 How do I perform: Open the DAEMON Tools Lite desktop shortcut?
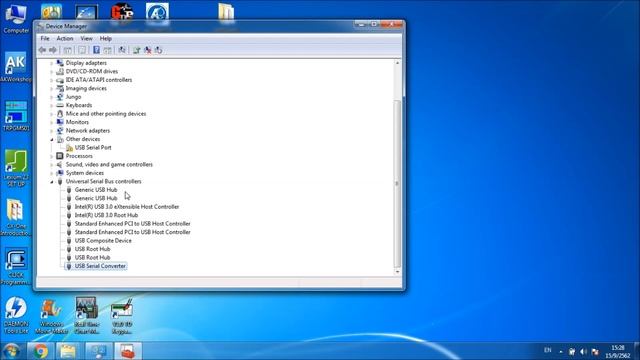(x=16, y=316)
